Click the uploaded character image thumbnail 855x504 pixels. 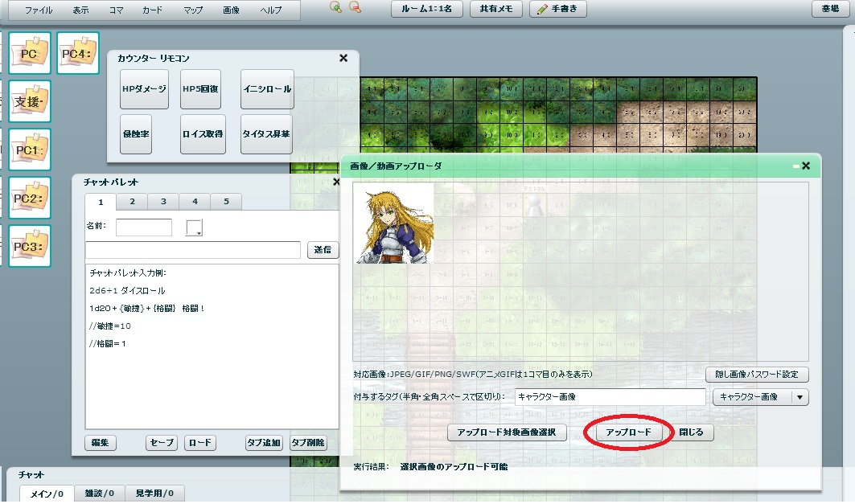[394, 223]
